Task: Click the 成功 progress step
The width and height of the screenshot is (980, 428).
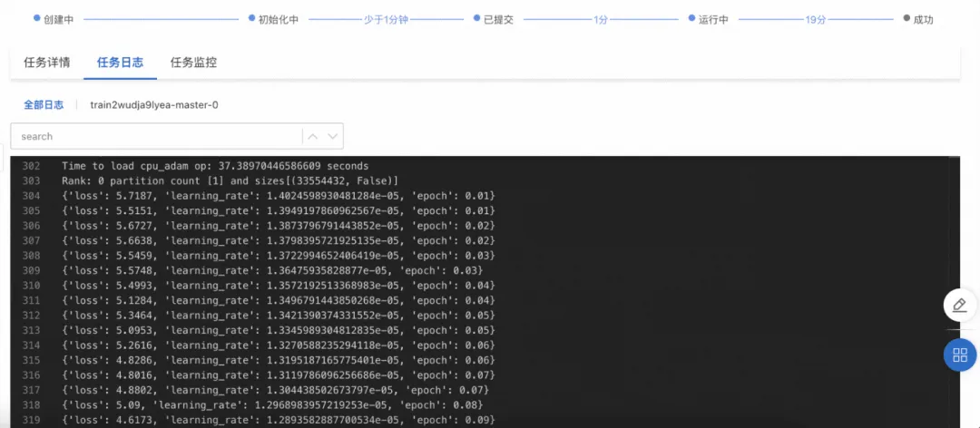Action: pyautogui.click(x=918, y=19)
